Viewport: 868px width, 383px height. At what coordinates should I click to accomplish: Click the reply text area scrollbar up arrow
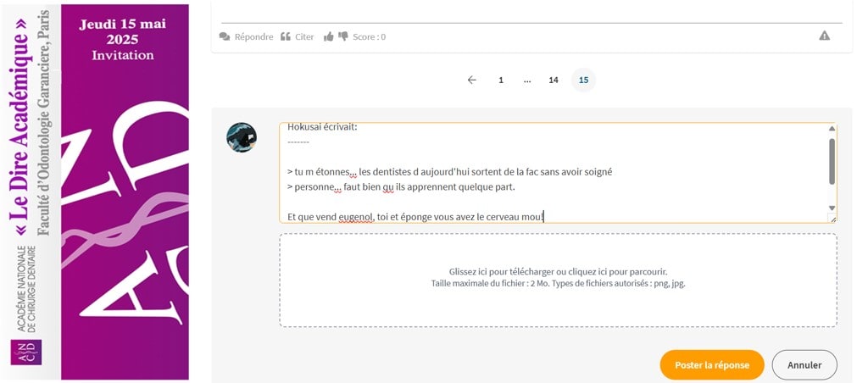point(832,129)
